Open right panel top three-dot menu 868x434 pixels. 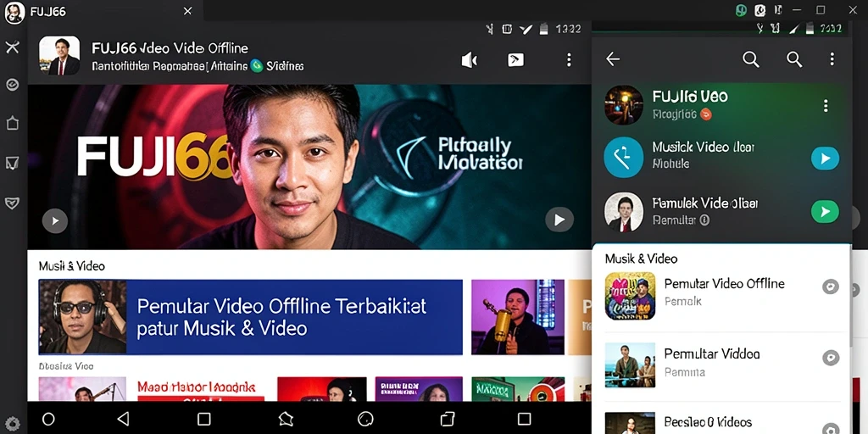tap(832, 59)
